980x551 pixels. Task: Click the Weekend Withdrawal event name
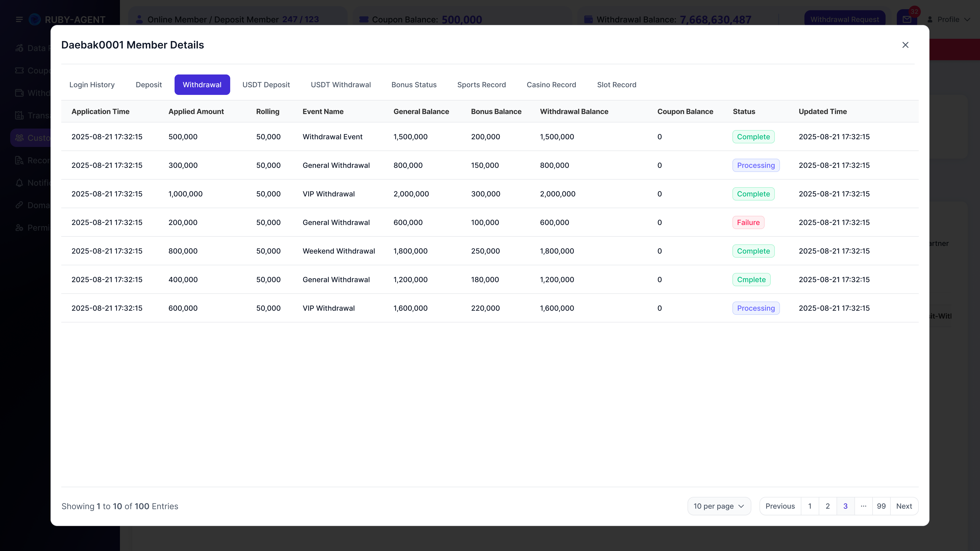click(x=339, y=251)
